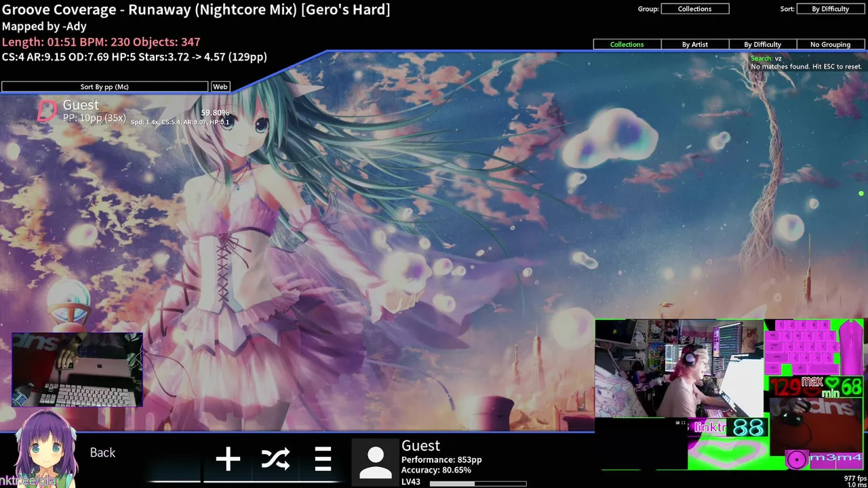Click the search field showing vz

point(766,58)
